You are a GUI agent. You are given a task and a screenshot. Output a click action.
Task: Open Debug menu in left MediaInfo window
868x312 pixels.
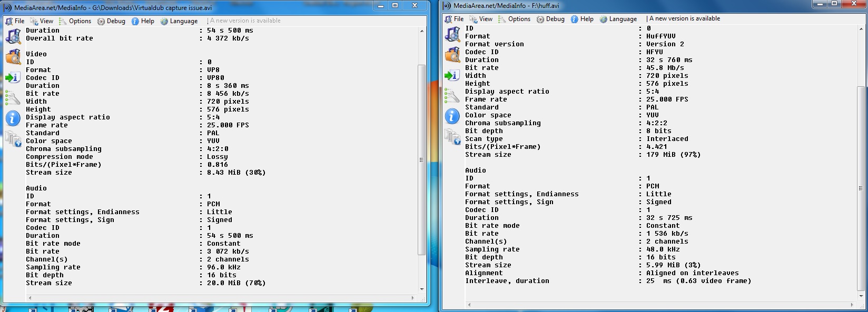click(112, 21)
